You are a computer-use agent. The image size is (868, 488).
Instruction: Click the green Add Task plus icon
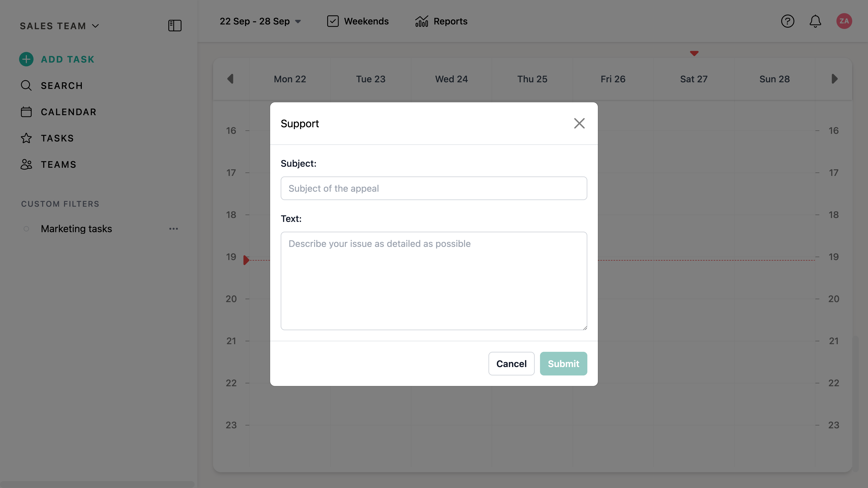point(26,59)
